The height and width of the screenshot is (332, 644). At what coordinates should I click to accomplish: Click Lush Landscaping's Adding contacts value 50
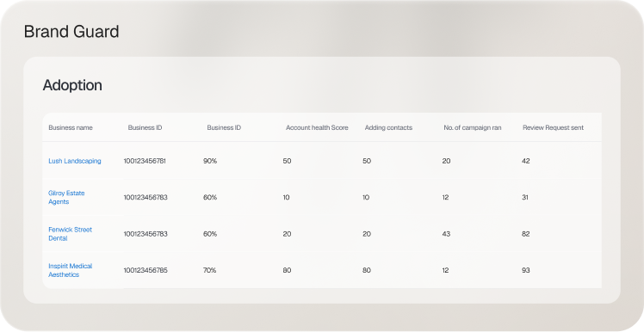tap(367, 161)
